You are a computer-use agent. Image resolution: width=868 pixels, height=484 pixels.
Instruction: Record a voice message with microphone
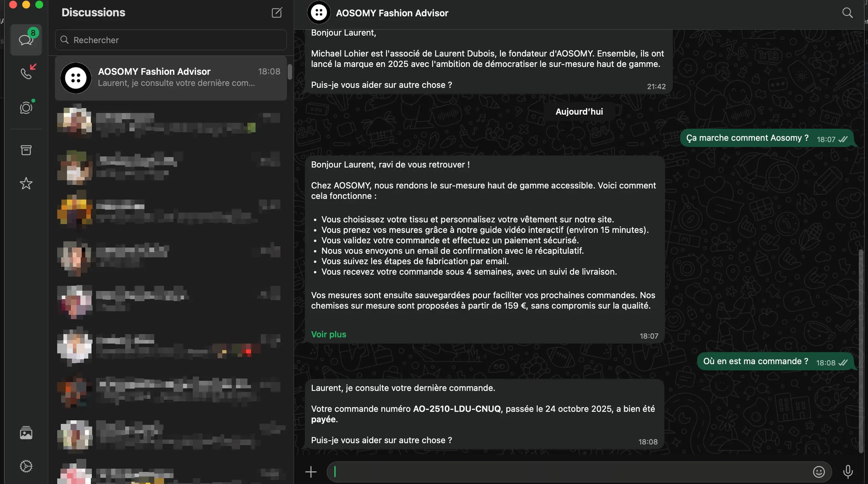click(x=848, y=472)
